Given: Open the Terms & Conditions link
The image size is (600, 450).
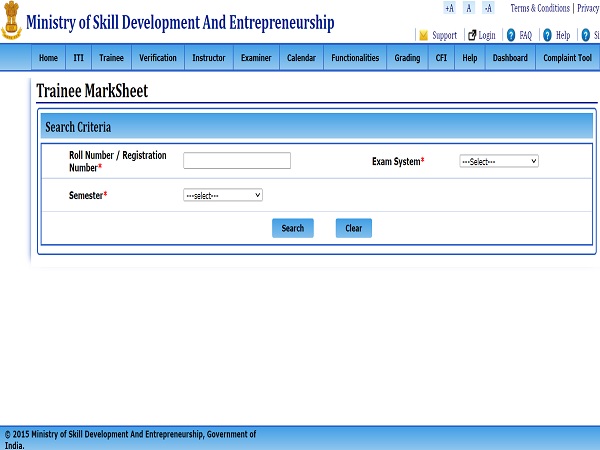Looking at the screenshot, I should click(x=540, y=8).
